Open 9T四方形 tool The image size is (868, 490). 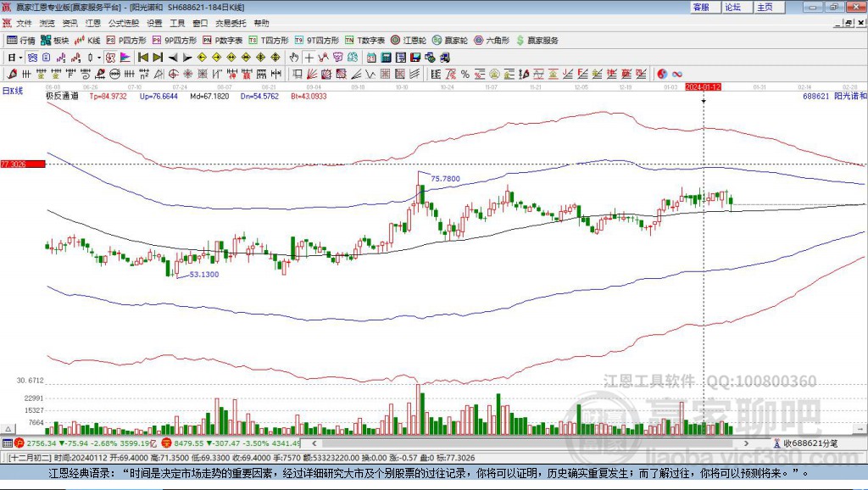click(317, 41)
